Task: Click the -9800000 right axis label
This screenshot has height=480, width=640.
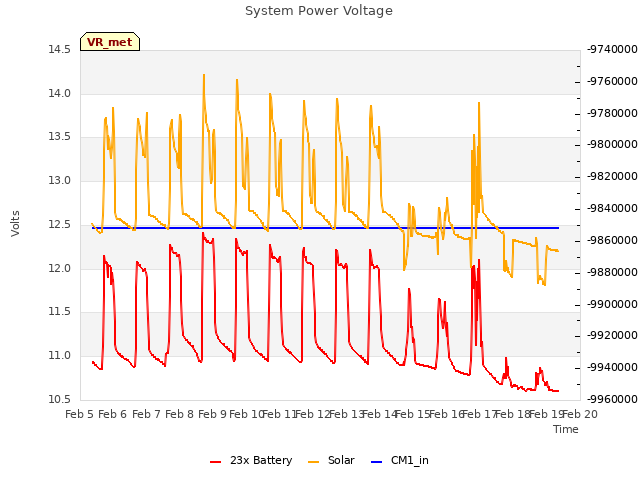Action: pos(612,145)
